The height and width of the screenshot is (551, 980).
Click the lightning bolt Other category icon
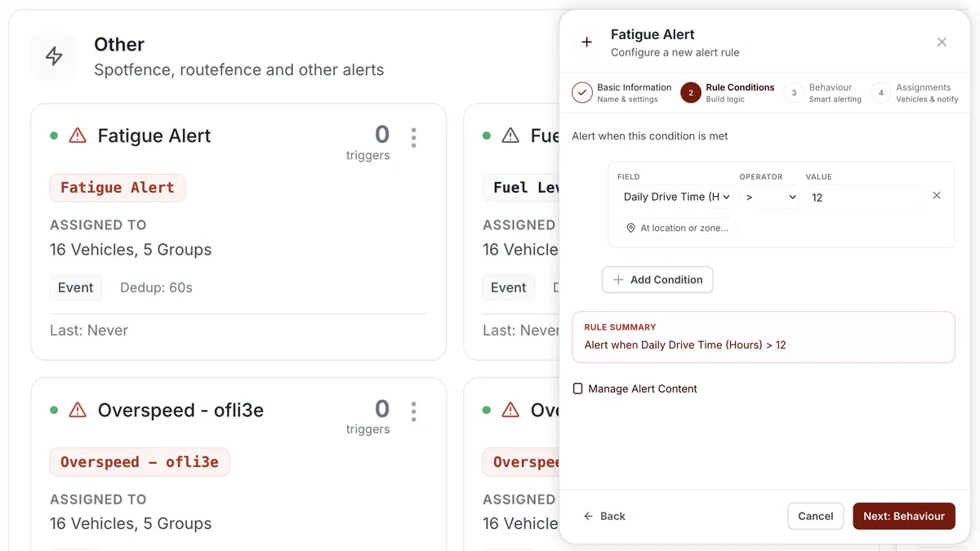tap(54, 56)
